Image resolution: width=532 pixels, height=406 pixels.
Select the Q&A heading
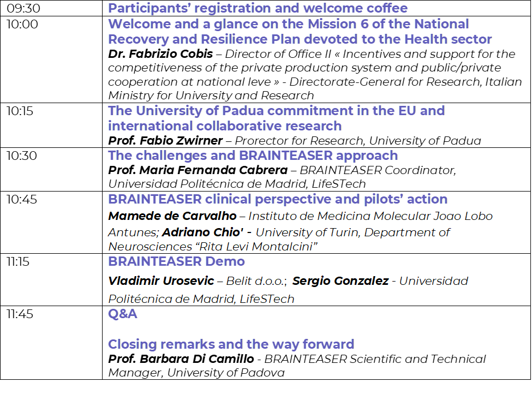(x=122, y=314)
